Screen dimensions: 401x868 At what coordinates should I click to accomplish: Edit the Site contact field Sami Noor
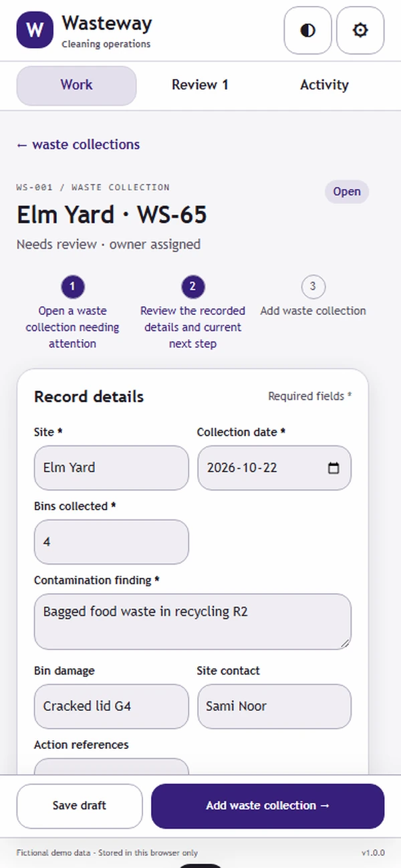tap(274, 706)
